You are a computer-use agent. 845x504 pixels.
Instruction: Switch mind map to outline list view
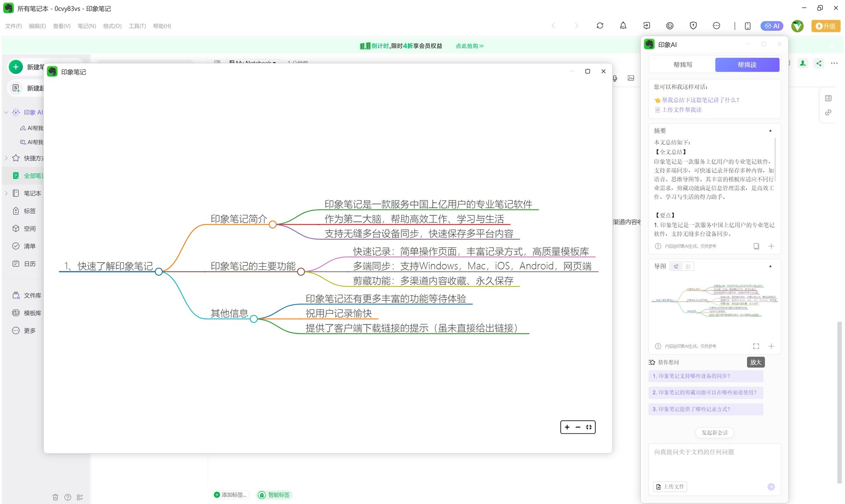[688, 267]
